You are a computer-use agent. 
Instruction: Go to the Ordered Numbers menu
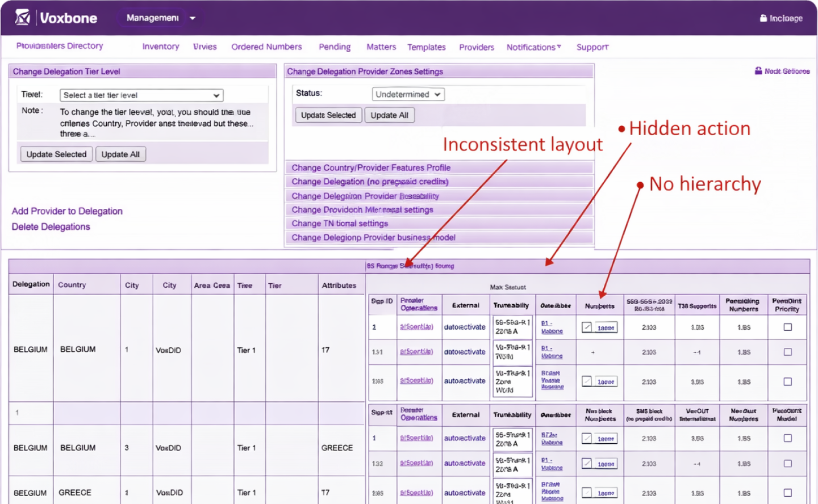(266, 47)
